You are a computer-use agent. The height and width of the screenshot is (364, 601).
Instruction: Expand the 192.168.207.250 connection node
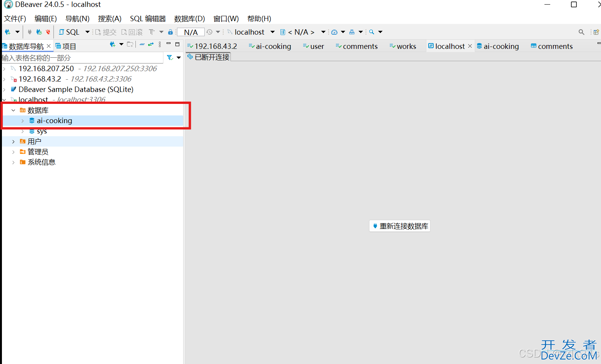pyautogui.click(x=4, y=68)
